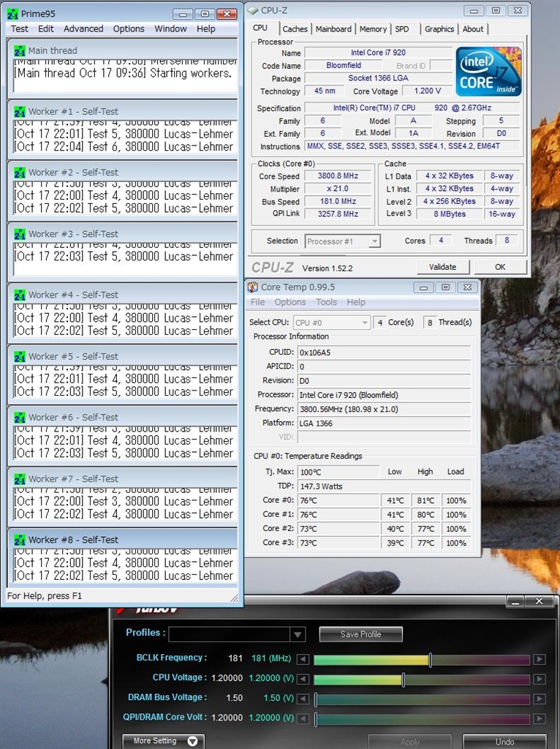Click the Undo button in TurboV
Viewport: 560px width, 749px height.
click(x=504, y=742)
